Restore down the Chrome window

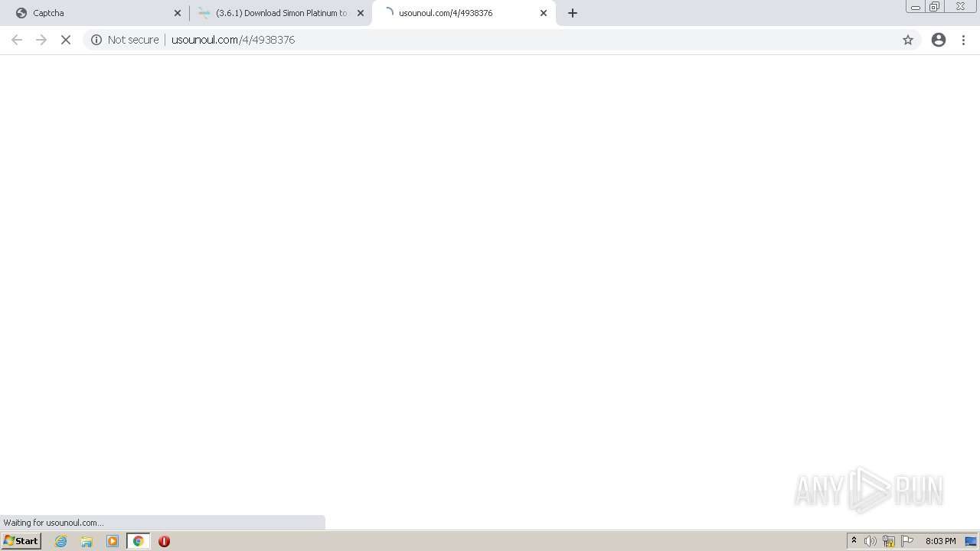point(935,7)
